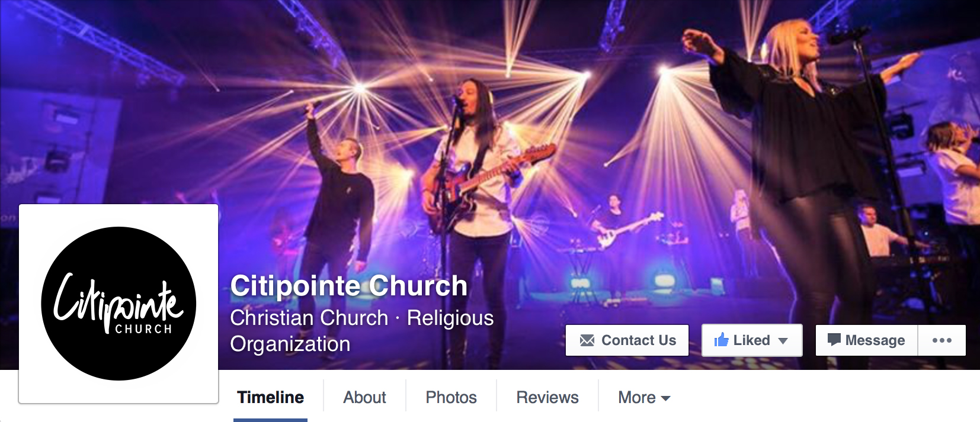Open the More tab menu
The height and width of the screenshot is (422, 980).
coord(644,397)
